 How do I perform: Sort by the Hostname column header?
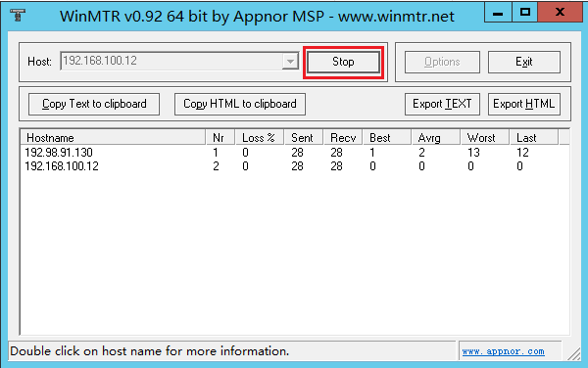[x=113, y=138]
